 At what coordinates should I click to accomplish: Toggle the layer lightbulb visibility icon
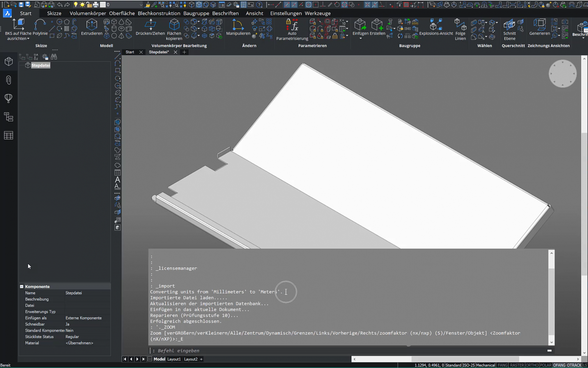tap(76, 5)
